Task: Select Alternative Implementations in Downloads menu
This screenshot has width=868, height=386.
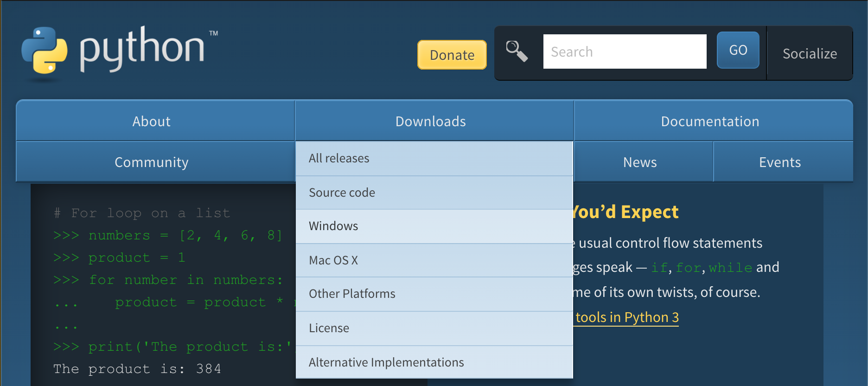Action: point(434,362)
